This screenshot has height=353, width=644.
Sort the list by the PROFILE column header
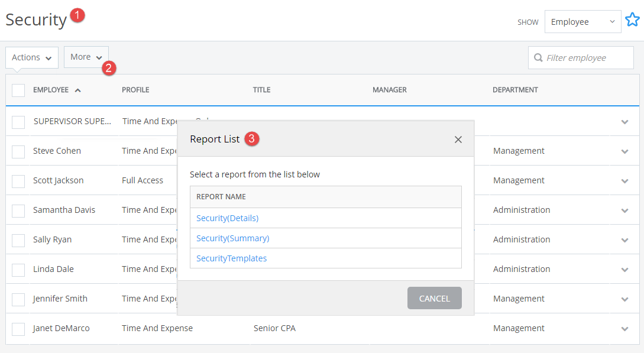135,90
